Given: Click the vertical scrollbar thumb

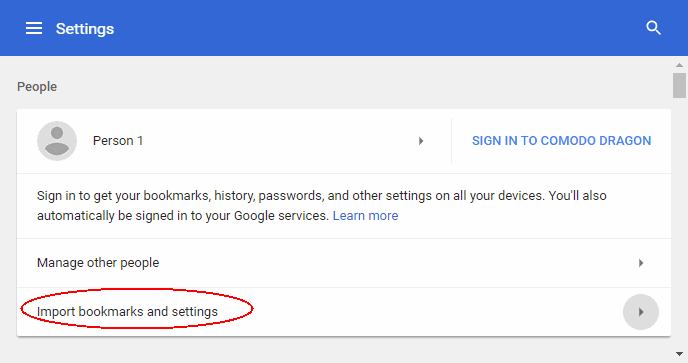Looking at the screenshot, I should (679, 86).
